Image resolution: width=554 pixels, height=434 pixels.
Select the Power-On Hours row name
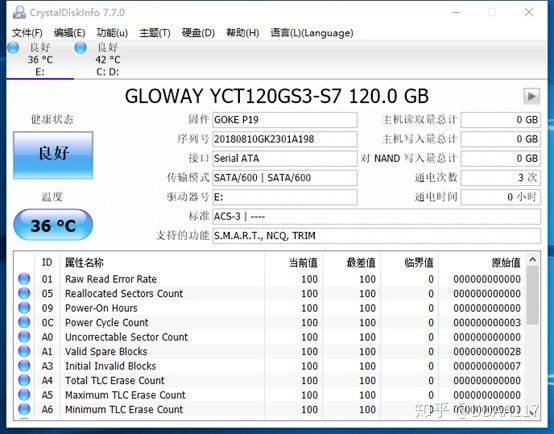pyautogui.click(x=101, y=308)
